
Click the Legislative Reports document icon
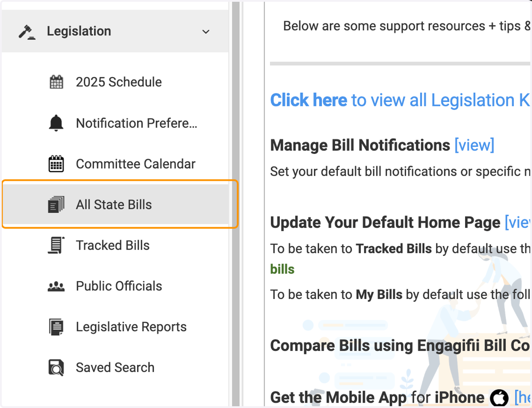pos(56,327)
